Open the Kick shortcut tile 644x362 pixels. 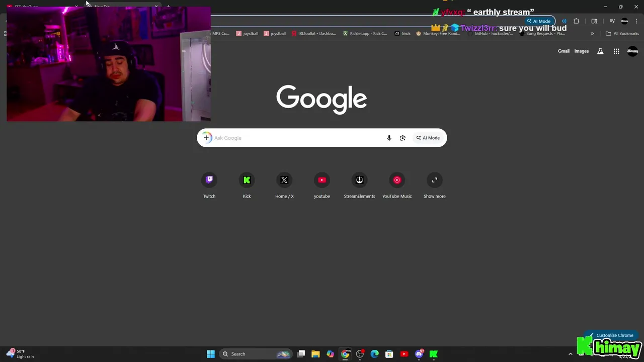point(247,186)
